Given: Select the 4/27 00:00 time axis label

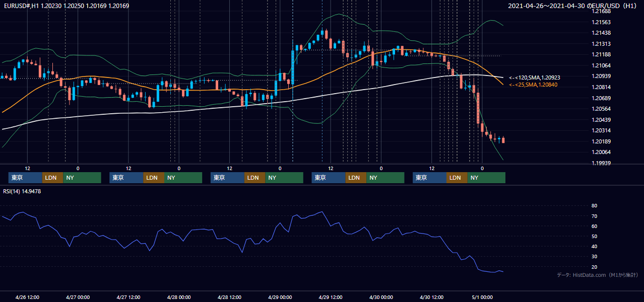Looking at the screenshot, I should click(x=78, y=297).
